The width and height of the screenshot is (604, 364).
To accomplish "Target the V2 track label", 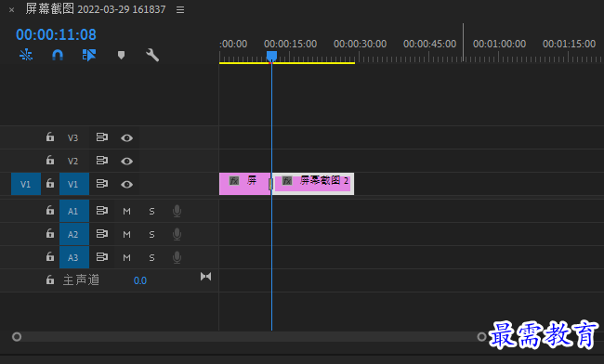I will [72, 161].
